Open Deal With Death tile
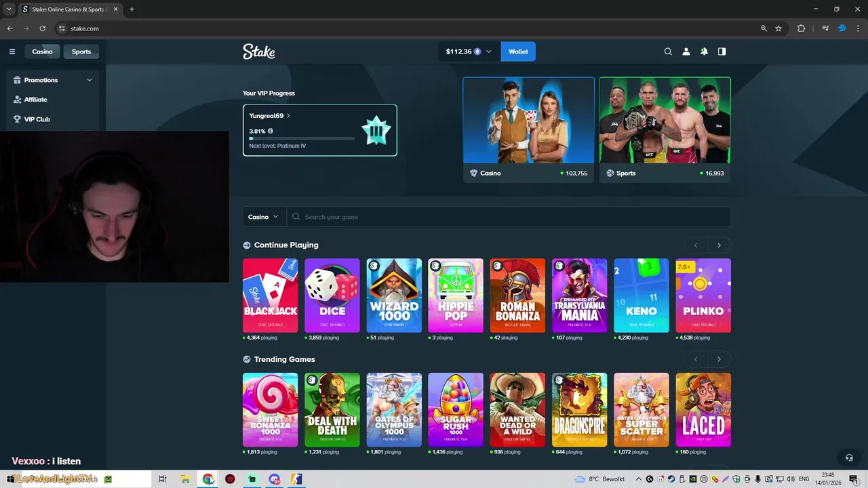868x488 pixels. (332, 410)
